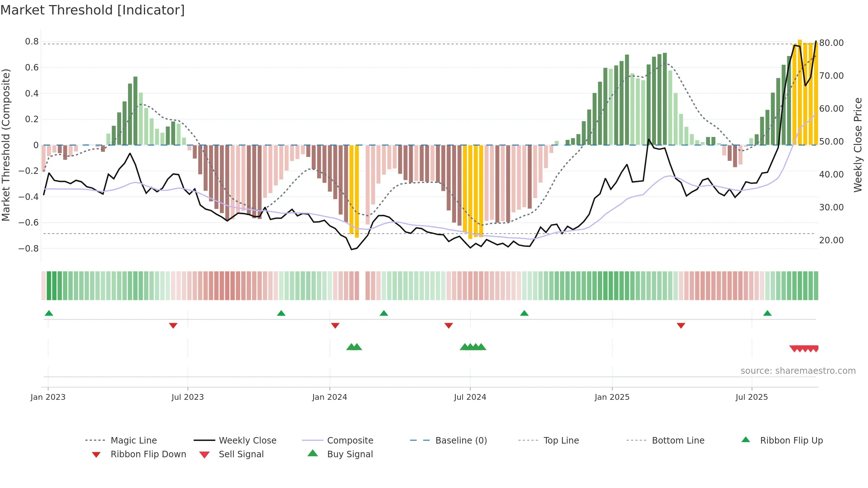Viewport: 868px width, 488px height.
Task: Click the Ribbon Flip Up marker at Jan 2023
Action: pyautogui.click(x=49, y=313)
